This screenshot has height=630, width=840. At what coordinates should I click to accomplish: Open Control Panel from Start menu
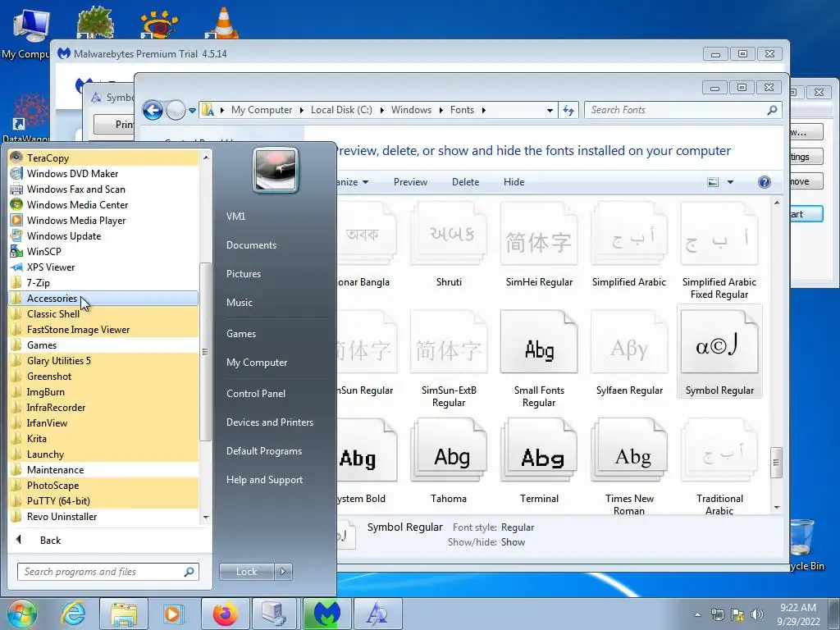pyautogui.click(x=256, y=393)
